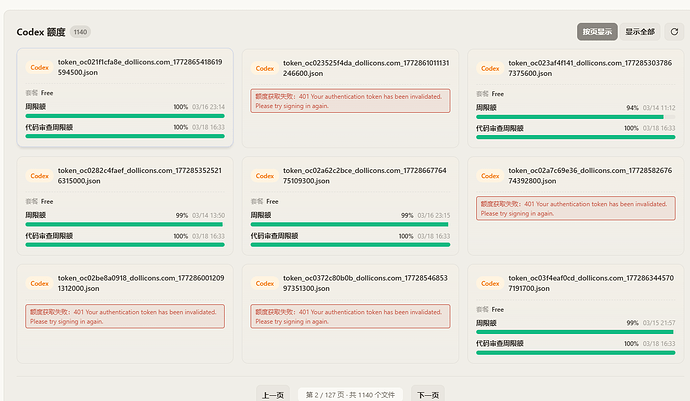Click file name token_oc02a7c69e36_dollicons.com

point(591,176)
